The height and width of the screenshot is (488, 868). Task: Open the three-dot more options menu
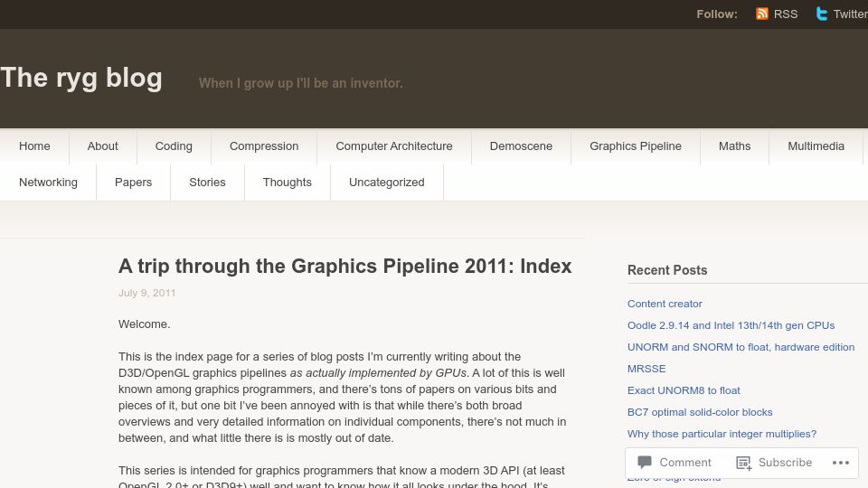pyautogui.click(x=840, y=463)
